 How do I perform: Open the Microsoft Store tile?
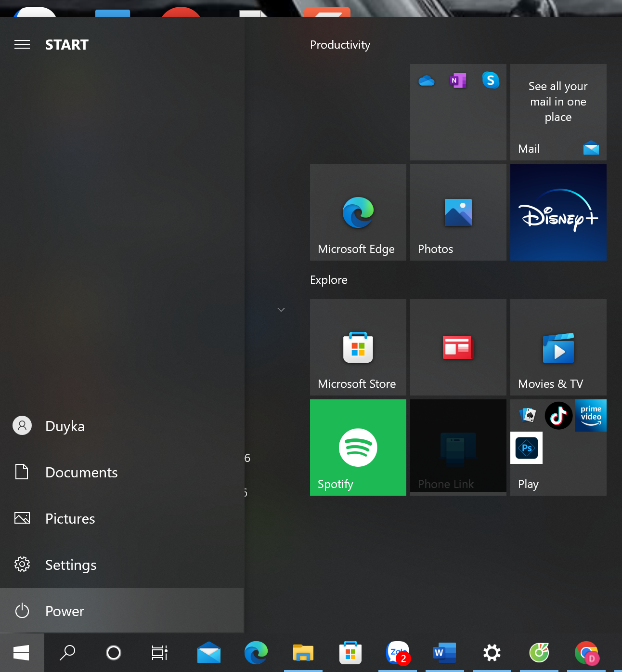[x=358, y=347]
